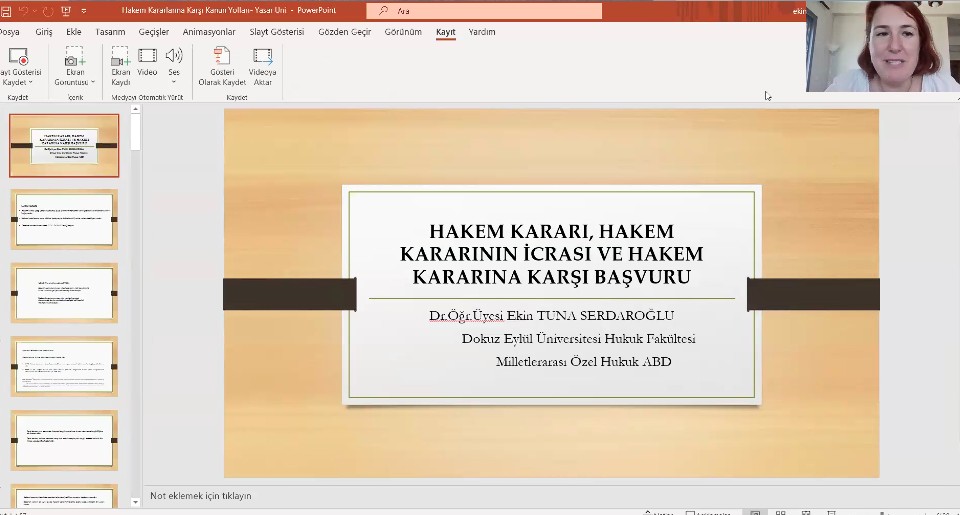Image resolution: width=960 pixels, height=515 pixels.
Task: Click the 'Dr.Öğr.Üyesi Ekin TUNA SERDAROĞLU' line
Action: (552, 316)
